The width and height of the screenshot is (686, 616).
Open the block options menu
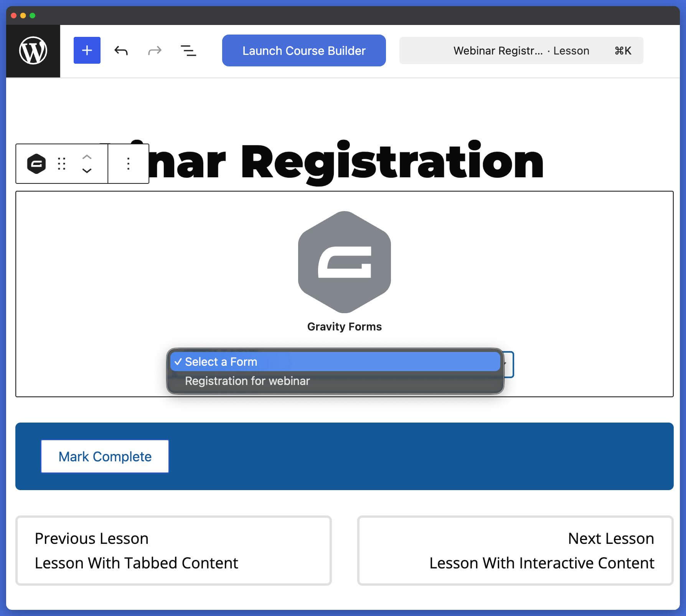[x=128, y=164]
